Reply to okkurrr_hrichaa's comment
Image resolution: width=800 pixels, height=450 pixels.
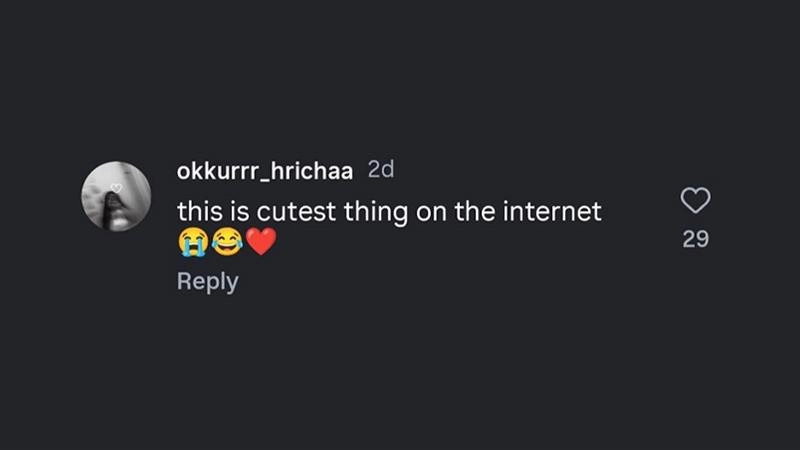tap(207, 281)
